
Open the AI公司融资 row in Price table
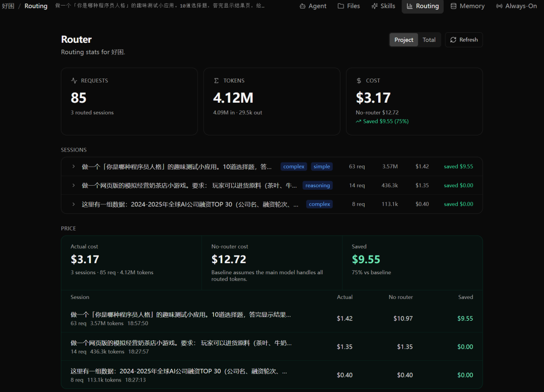point(271,375)
